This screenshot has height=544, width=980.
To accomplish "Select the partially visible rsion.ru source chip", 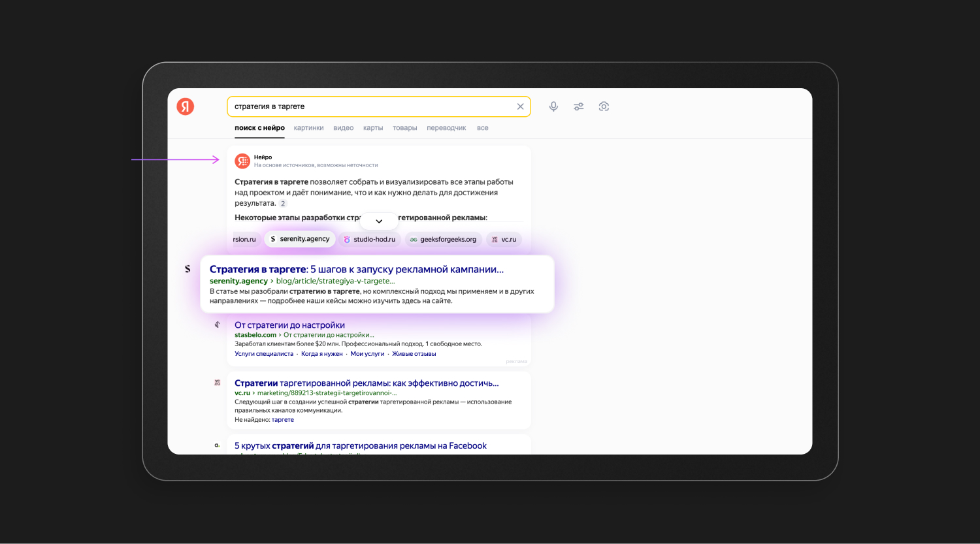I will point(246,240).
